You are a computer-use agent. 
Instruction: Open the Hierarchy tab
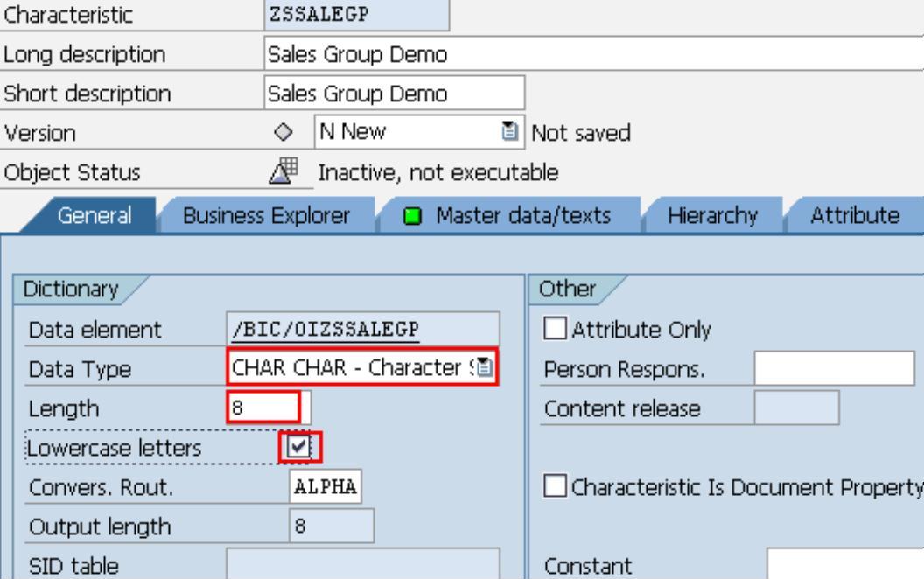coord(712,215)
